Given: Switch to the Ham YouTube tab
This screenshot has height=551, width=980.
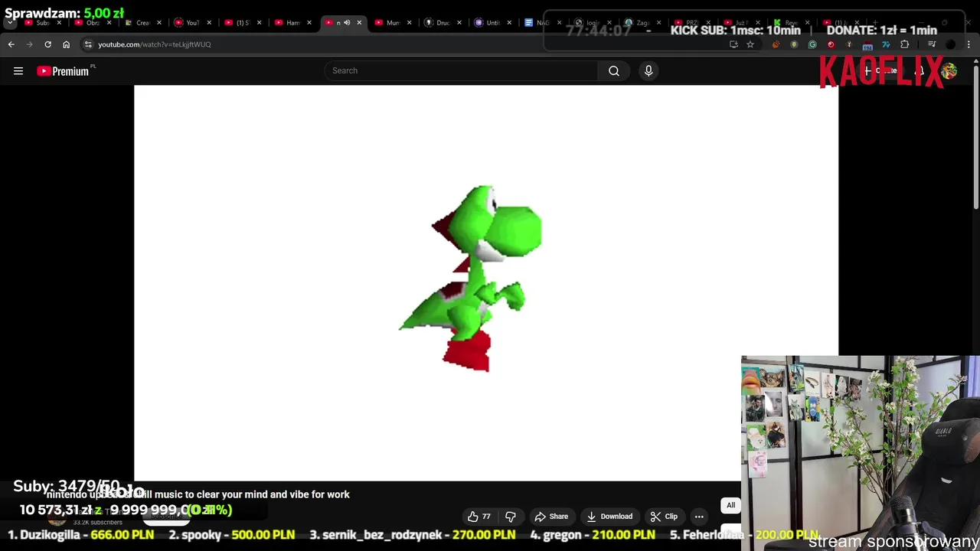Looking at the screenshot, I should [x=293, y=23].
